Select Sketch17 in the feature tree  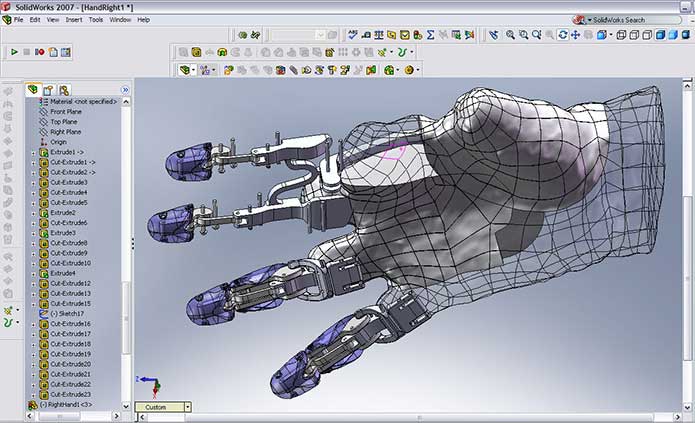click(70, 313)
